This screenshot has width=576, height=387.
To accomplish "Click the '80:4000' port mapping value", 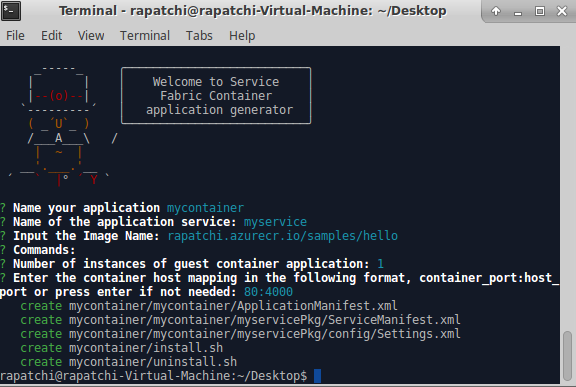I will click(x=268, y=292).
